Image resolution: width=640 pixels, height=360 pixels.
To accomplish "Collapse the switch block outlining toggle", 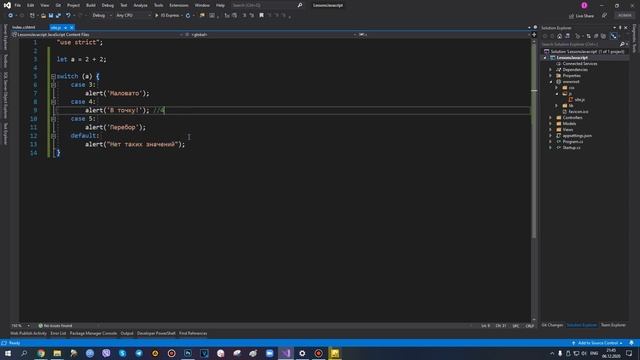I will 53,76.
